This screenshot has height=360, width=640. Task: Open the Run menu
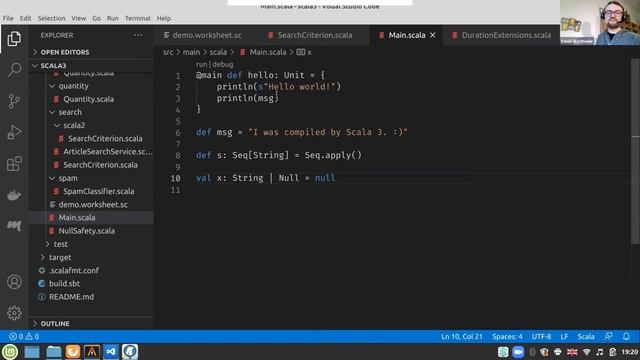coord(113,18)
